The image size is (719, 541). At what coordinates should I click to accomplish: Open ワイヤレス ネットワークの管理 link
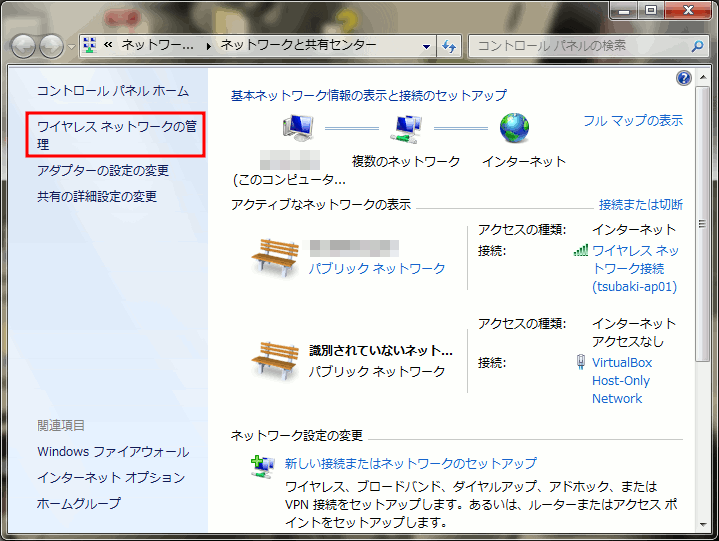tap(115, 135)
